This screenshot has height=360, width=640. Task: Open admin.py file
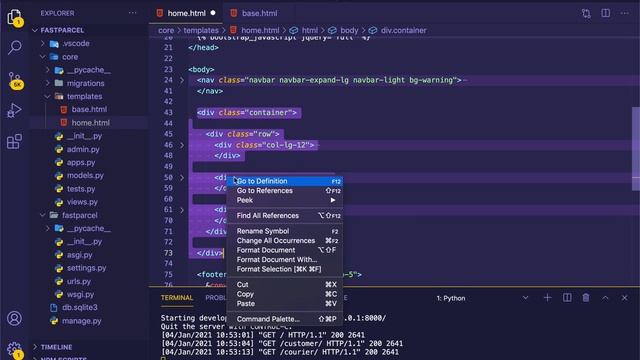point(83,149)
